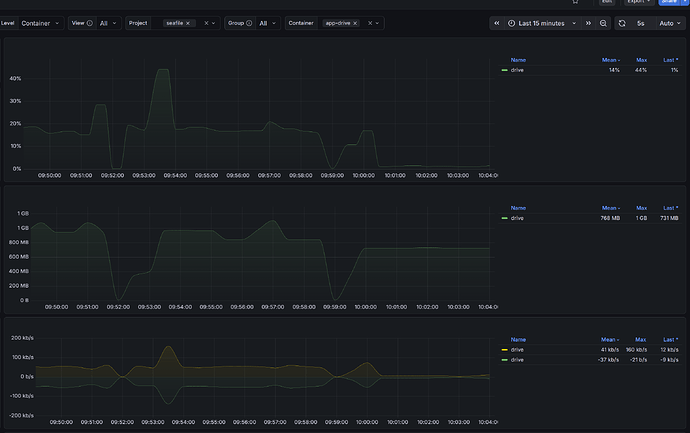Image resolution: width=690 pixels, height=433 pixels.
Task: Open the Last 15 minutes time picker
Action: (541, 23)
